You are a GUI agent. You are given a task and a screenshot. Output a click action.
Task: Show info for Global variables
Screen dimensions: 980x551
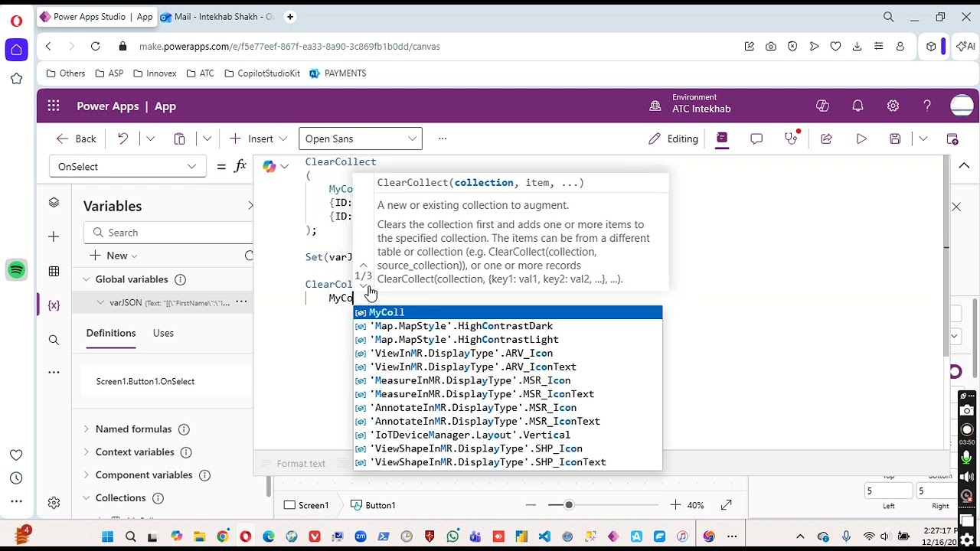181,279
